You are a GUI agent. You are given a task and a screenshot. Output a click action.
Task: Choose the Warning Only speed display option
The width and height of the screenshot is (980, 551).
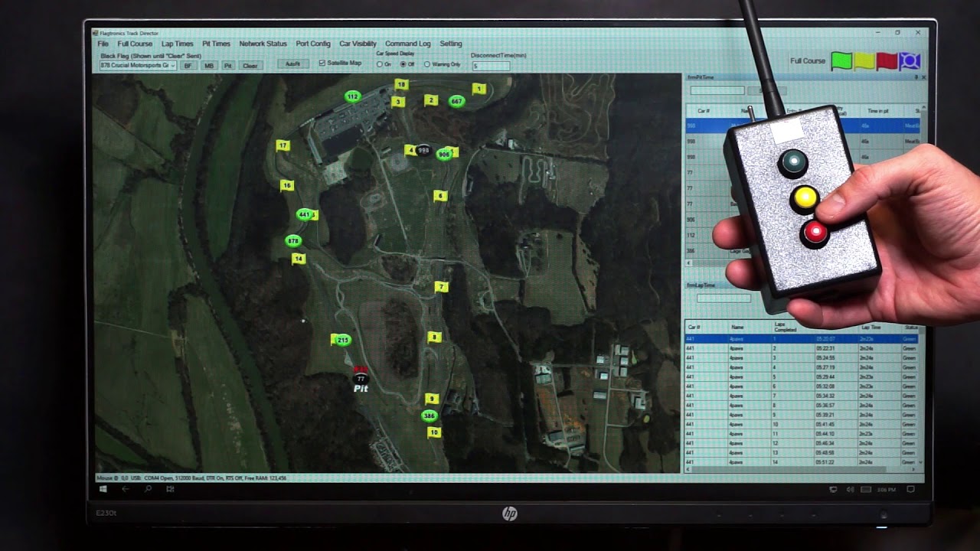[443, 64]
